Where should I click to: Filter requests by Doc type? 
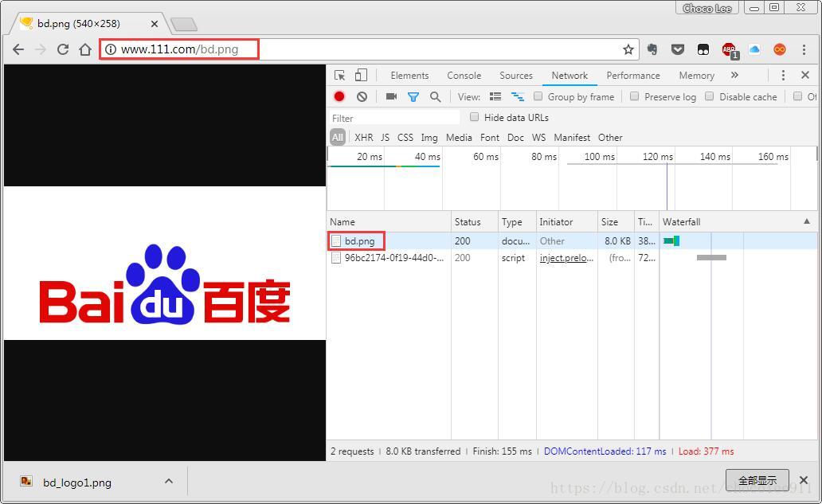[x=515, y=137]
